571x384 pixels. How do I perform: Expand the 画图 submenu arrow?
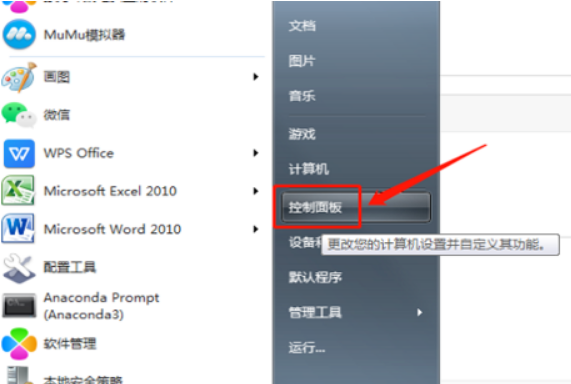click(x=256, y=77)
